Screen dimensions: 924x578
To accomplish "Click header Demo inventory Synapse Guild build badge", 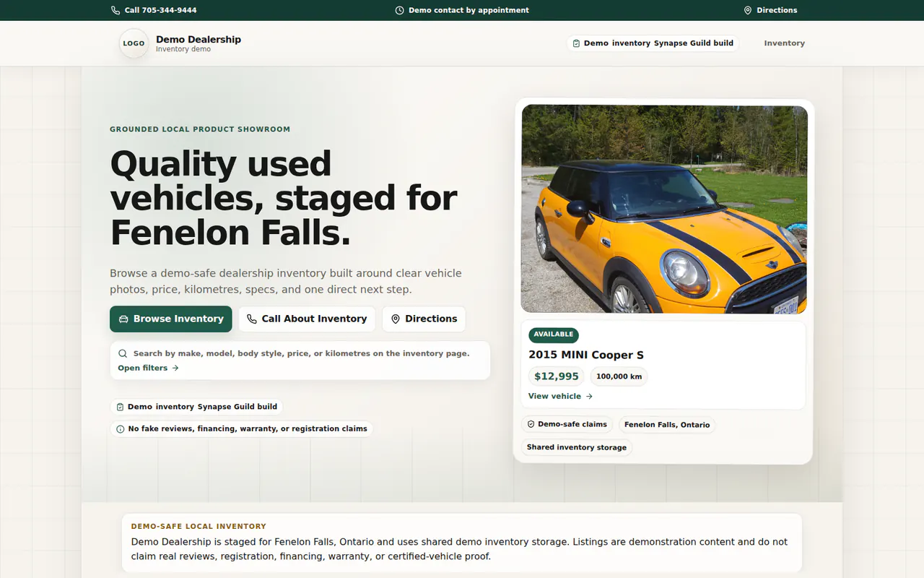I will coord(653,43).
